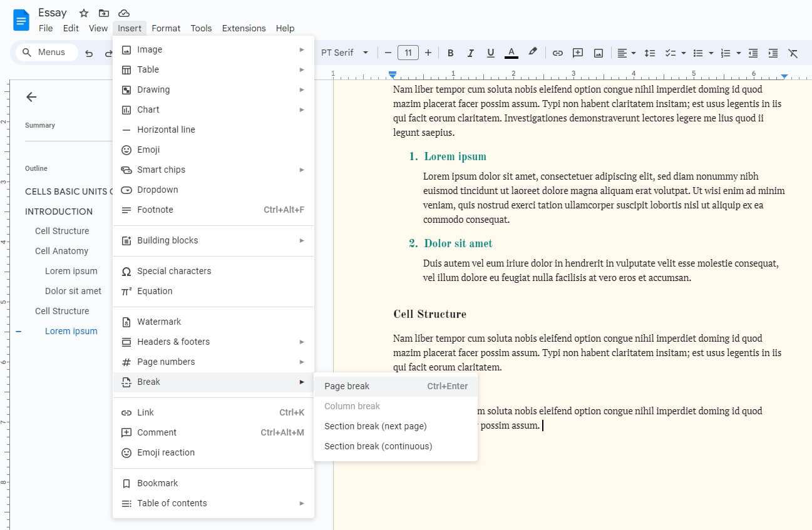Expand the Image submenu
This screenshot has width=812, height=530.
(x=213, y=49)
